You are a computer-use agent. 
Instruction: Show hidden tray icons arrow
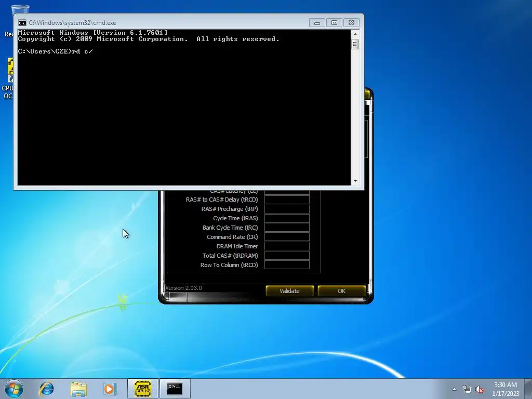pyautogui.click(x=454, y=389)
